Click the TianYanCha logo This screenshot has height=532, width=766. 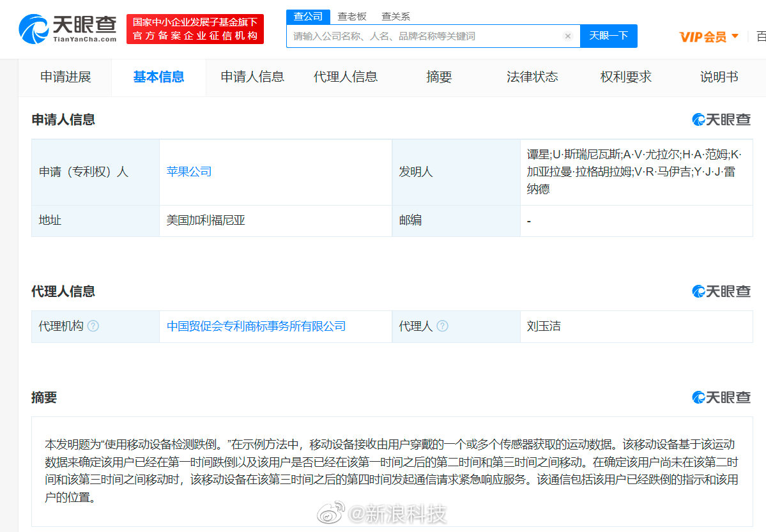(x=68, y=29)
